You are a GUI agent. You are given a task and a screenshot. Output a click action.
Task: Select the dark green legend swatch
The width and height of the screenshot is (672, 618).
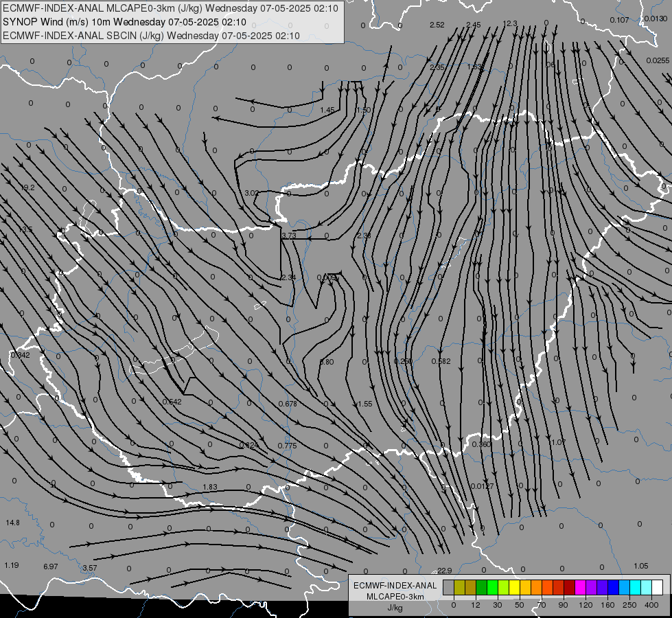click(481, 587)
